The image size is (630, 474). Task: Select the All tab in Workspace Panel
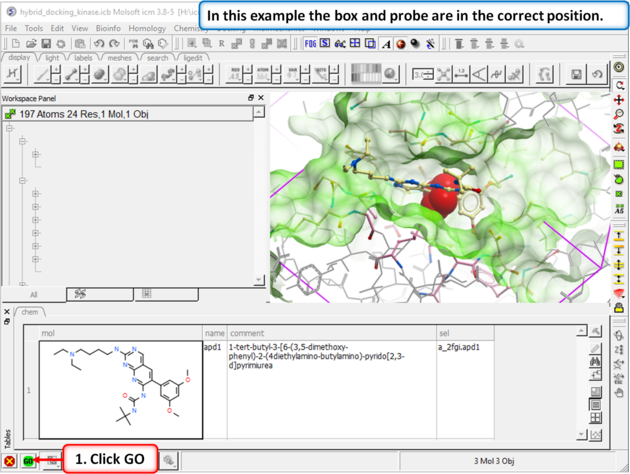tap(33, 295)
